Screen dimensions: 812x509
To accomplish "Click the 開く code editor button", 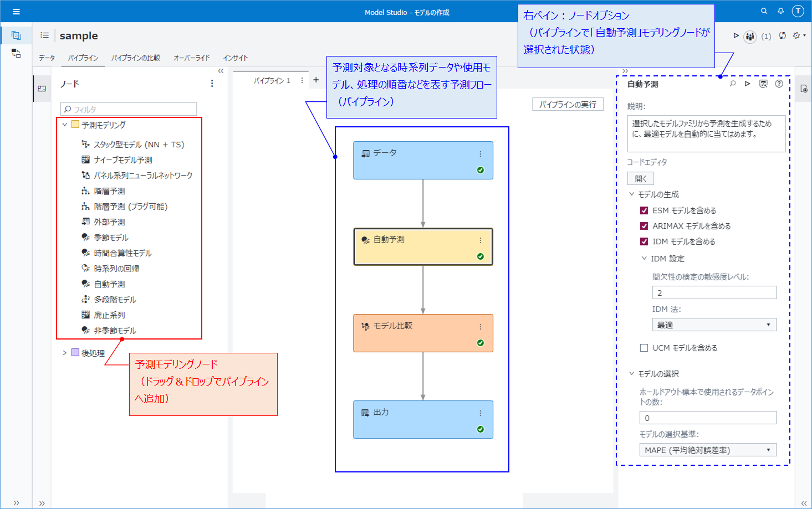I will (641, 178).
